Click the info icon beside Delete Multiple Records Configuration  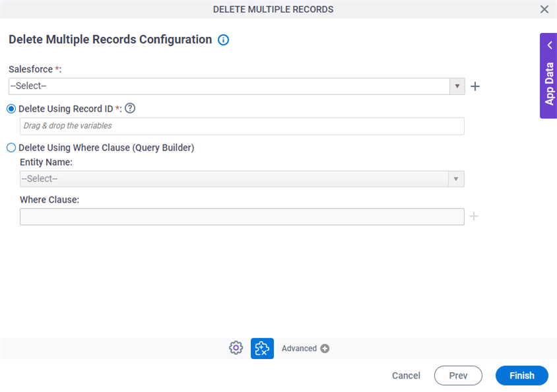click(223, 40)
